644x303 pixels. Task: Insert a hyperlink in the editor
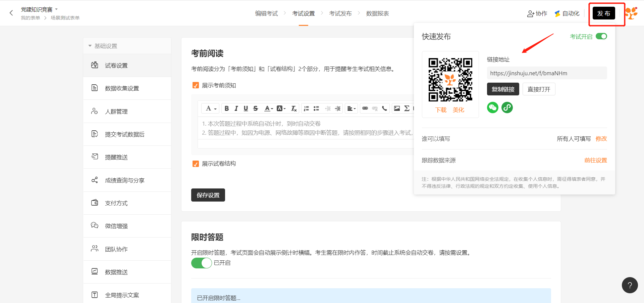click(x=365, y=109)
